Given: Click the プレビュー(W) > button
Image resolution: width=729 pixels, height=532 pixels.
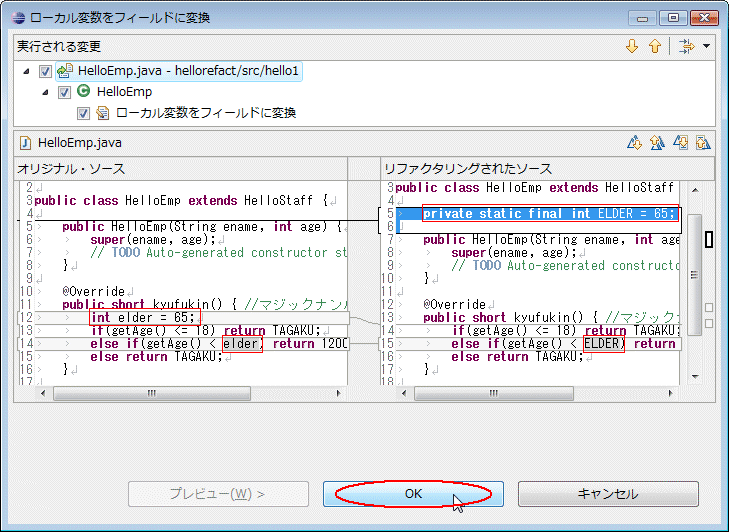Looking at the screenshot, I should coord(219,493).
